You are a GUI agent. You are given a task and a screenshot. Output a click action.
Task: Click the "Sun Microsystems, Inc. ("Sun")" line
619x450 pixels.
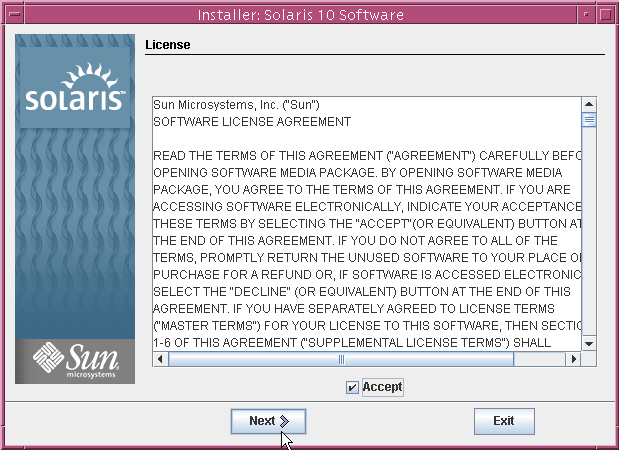coord(236,105)
